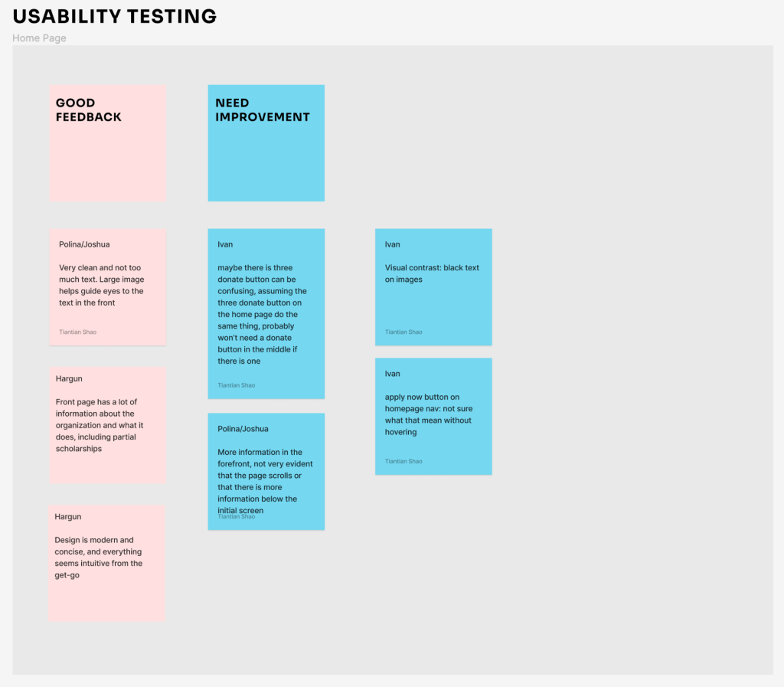Click the "Polina/Joshua" name on the blue note

click(243, 429)
